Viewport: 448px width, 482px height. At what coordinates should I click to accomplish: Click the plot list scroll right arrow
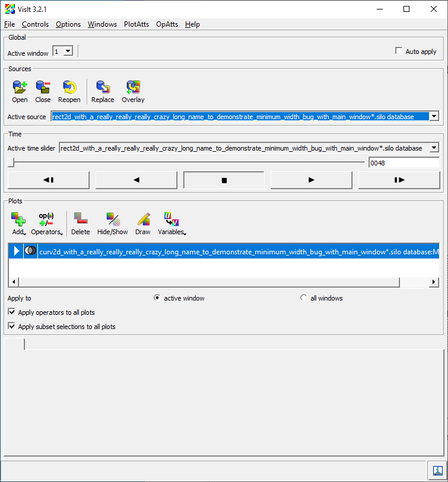coord(434,282)
